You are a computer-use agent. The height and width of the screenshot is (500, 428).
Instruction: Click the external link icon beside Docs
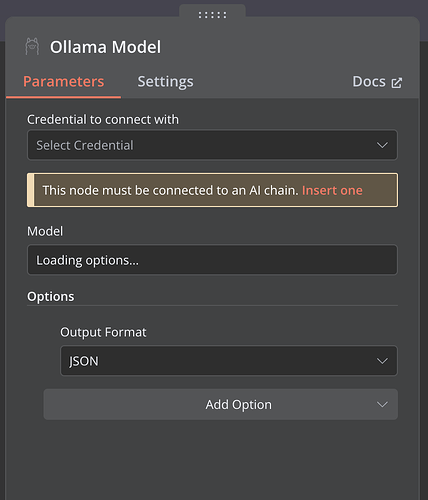click(397, 83)
